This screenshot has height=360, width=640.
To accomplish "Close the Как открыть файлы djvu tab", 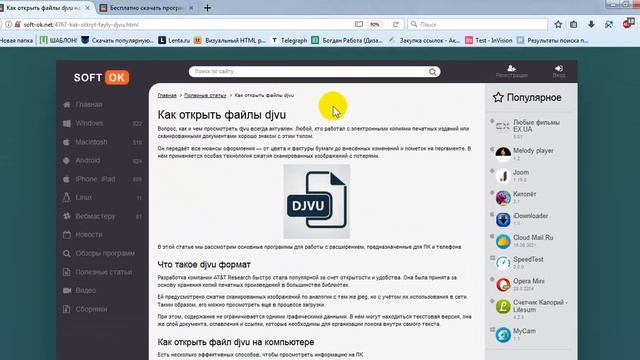I will point(87,8).
